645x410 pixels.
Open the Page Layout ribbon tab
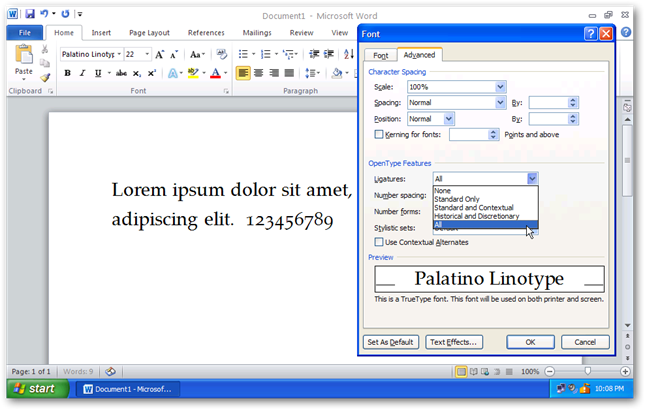point(149,32)
